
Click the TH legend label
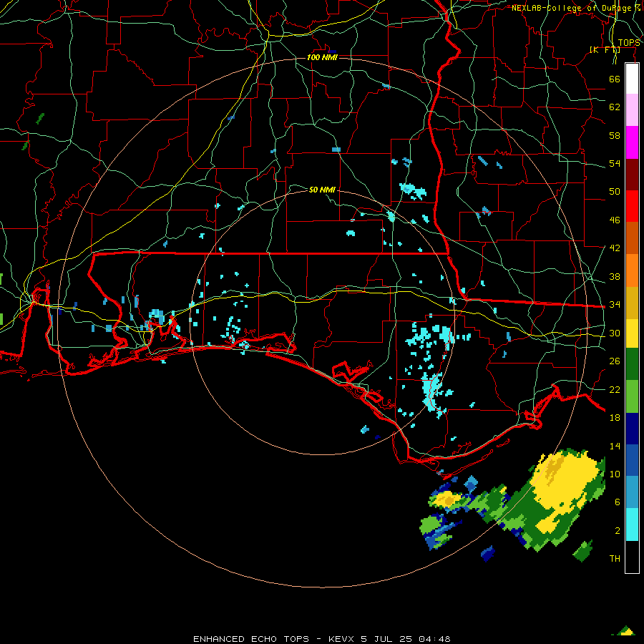[x=615, y=559]
